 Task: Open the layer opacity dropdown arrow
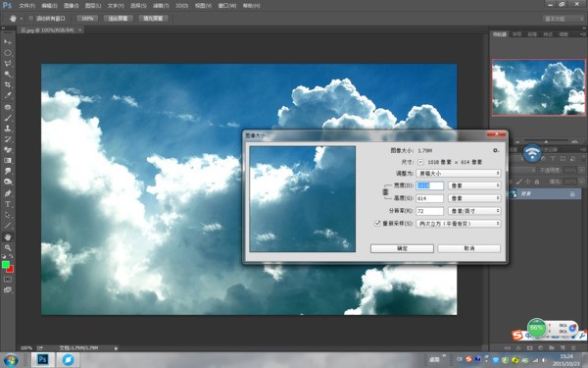(581, 170)
